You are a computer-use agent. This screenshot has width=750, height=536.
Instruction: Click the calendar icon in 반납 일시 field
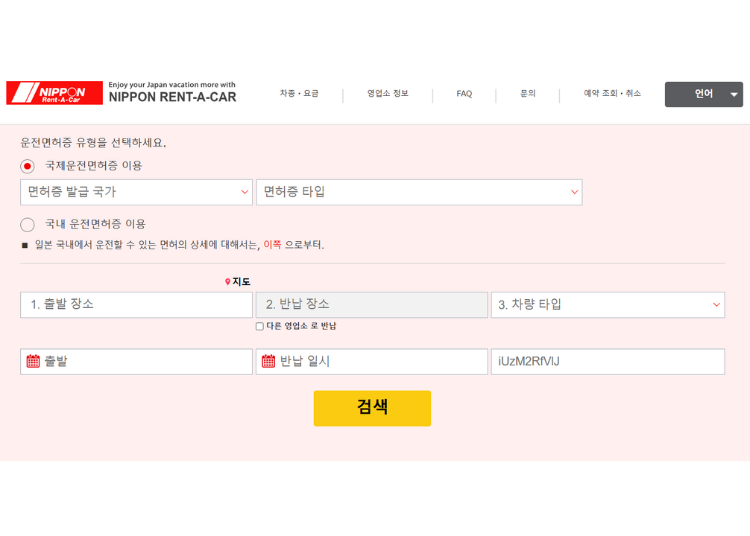tap(268, 361)
